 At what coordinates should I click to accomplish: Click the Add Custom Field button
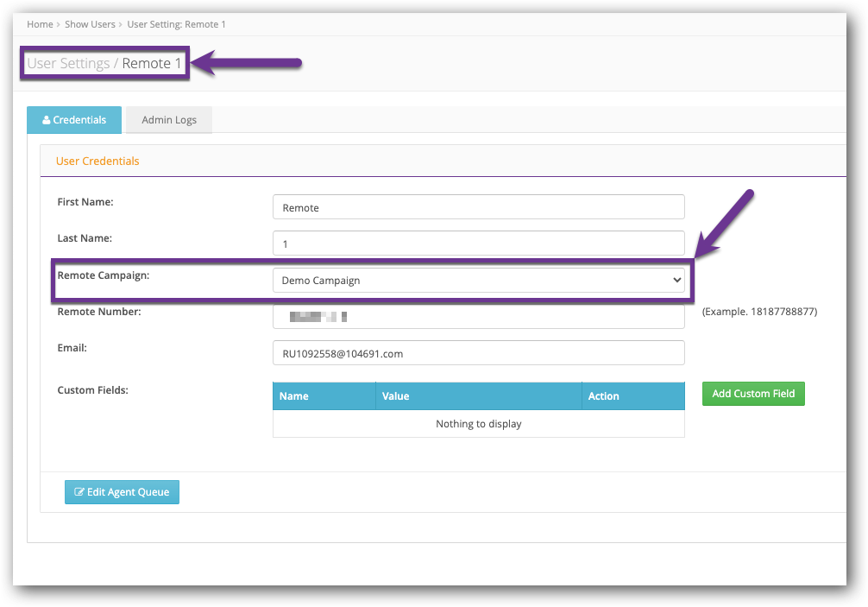(x=752, y=393)
